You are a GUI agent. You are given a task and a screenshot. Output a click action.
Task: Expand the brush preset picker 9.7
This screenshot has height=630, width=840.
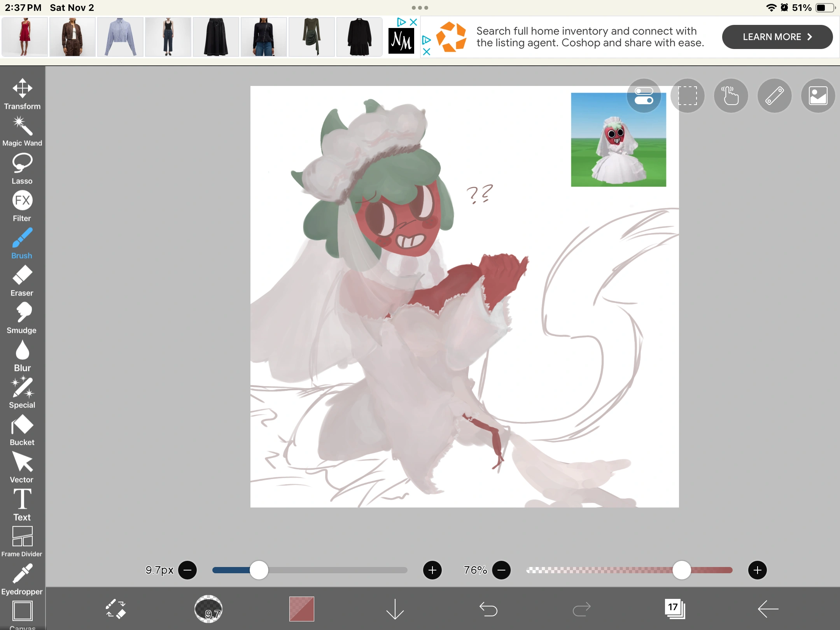(208, 609)
